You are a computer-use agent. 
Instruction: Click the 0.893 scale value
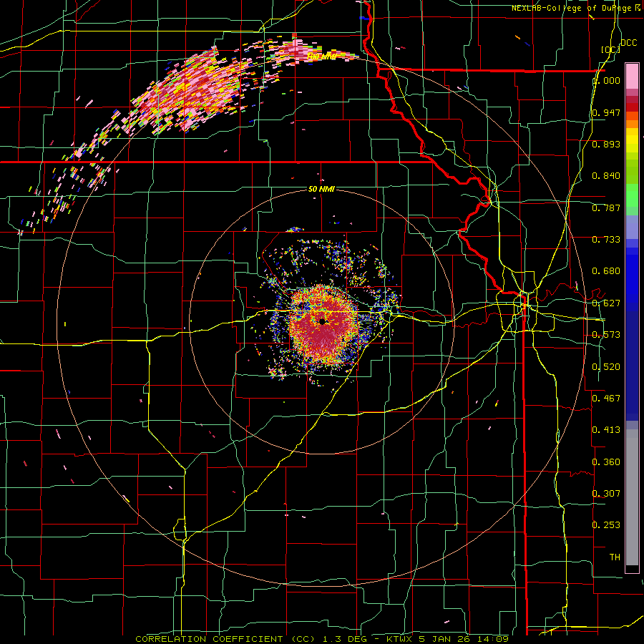click(x=606, y=144)
